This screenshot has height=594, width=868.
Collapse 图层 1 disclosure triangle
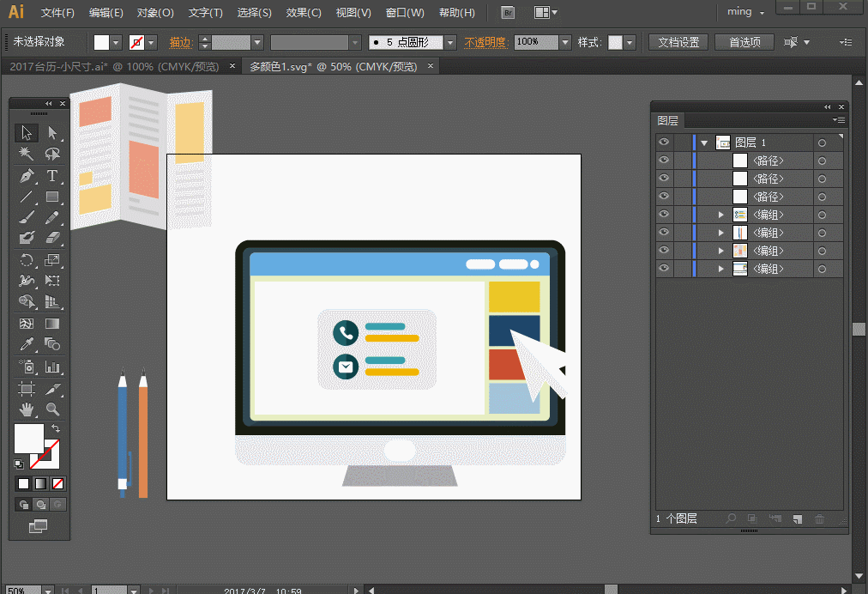[x=704, y=143]
